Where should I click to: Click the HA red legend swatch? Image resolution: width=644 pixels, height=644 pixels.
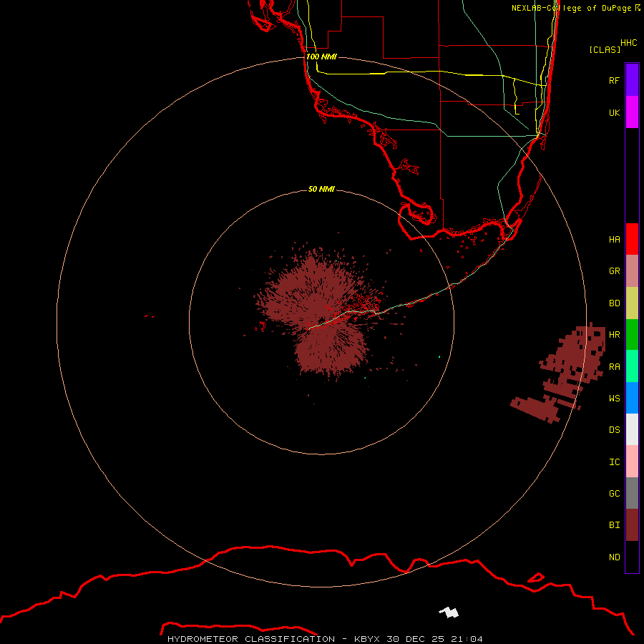pos(632,239)
